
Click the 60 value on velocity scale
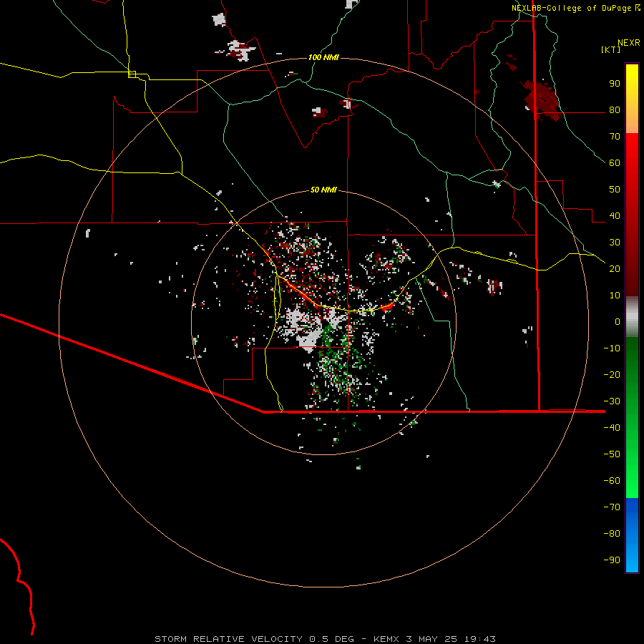pyautogui.click(x=615, y=162)
